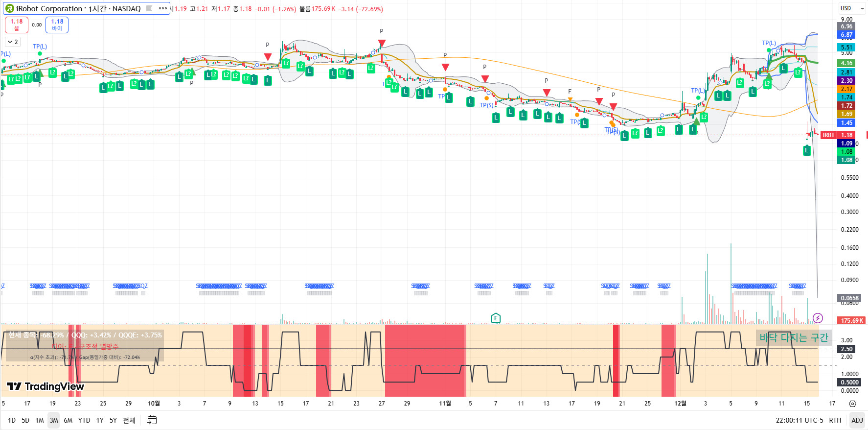
Task: Click the 0.5500 value on the price scale
Action: pyautogui.click(x=850, y=178)
